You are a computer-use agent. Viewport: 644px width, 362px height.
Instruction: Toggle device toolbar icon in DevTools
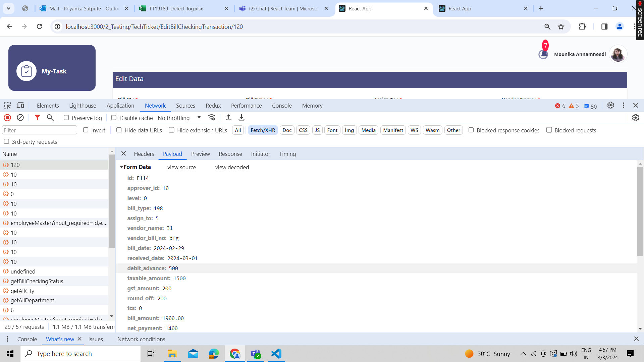tap(20, 106)
